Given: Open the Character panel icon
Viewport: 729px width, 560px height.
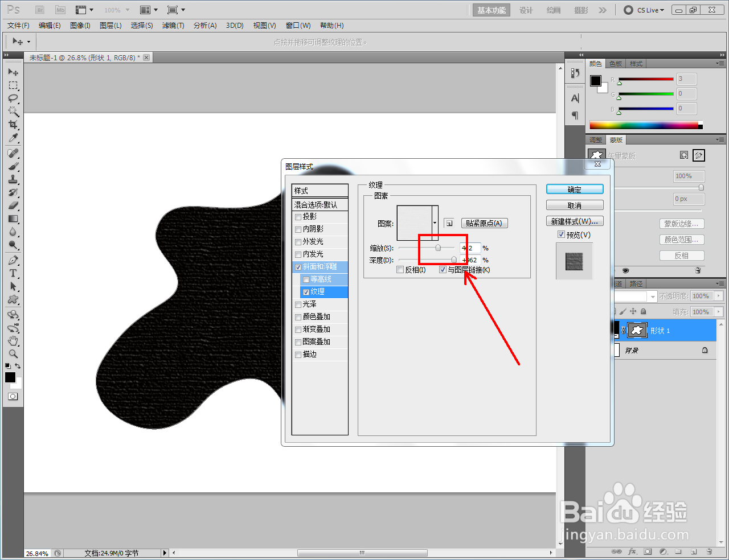Looking at the screenshot, I should (575, 98).
